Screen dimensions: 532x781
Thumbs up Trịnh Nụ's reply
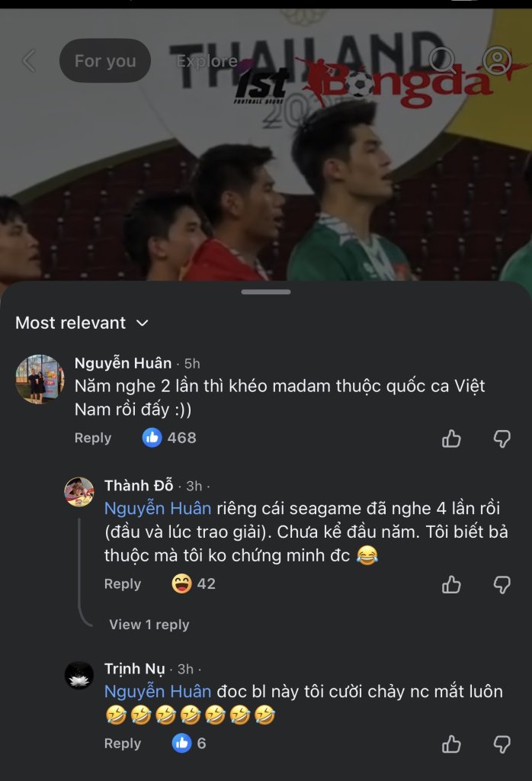[452, 744]
